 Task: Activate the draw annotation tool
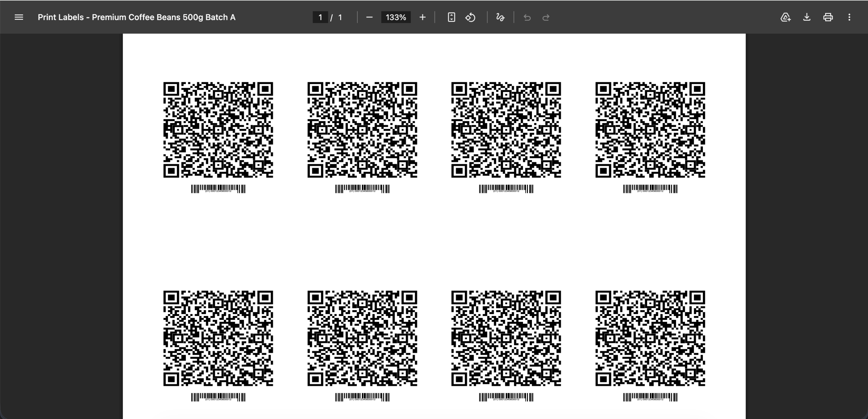point(500,17)
